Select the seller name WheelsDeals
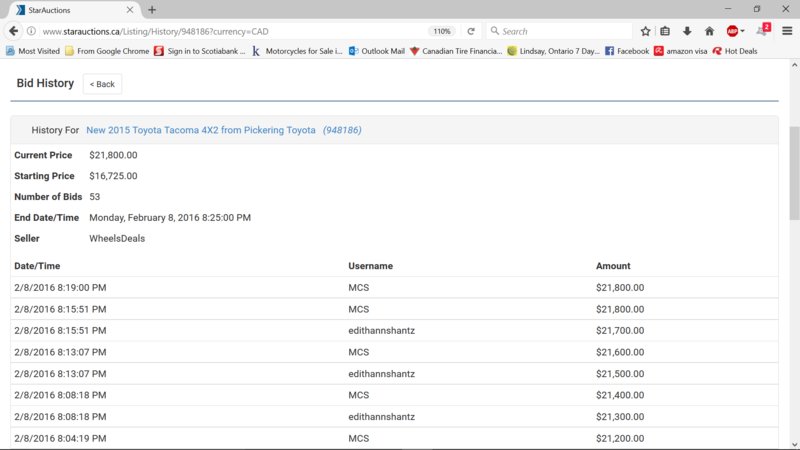800x450 pixels. [x=117, y=239]
